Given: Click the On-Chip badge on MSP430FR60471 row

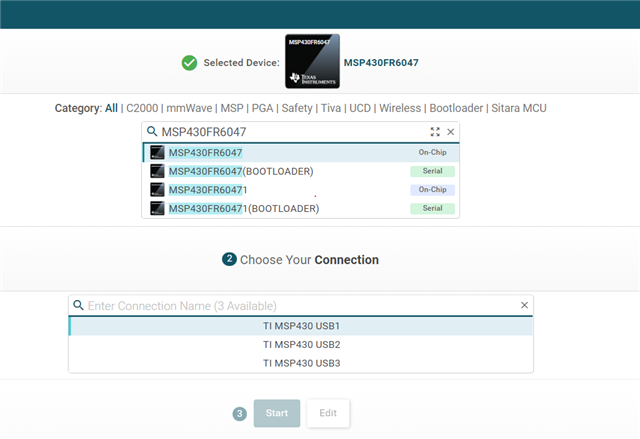Looking at the screenshot, I should pyautogui.click(x=432, y=190).
